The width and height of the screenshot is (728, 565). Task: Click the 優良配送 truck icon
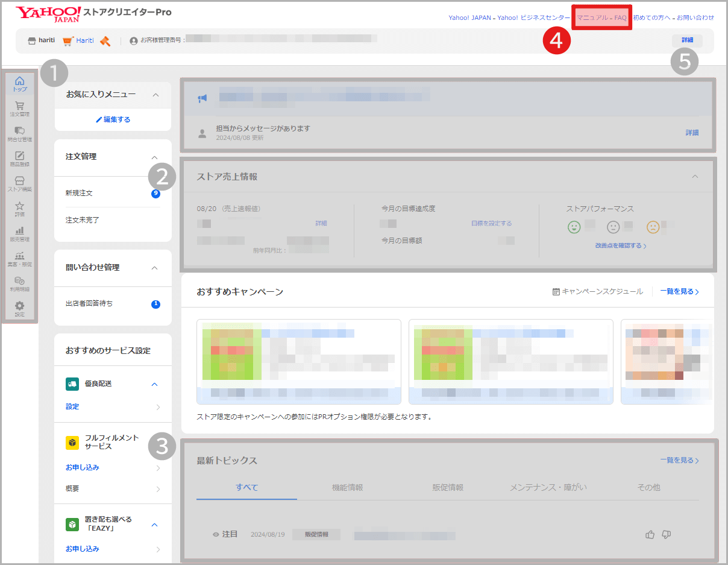tap(72, 384)
